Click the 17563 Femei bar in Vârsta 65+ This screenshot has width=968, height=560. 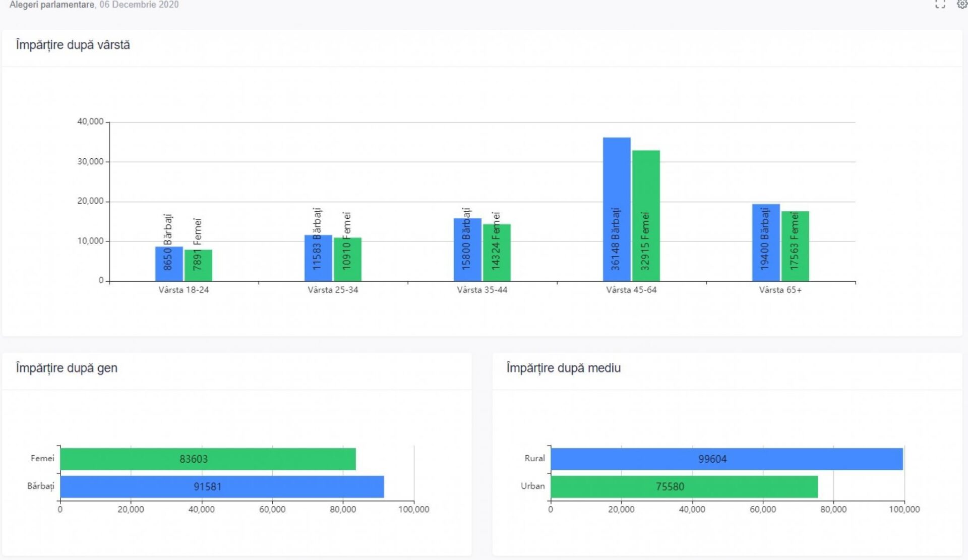tap(795, 246)
